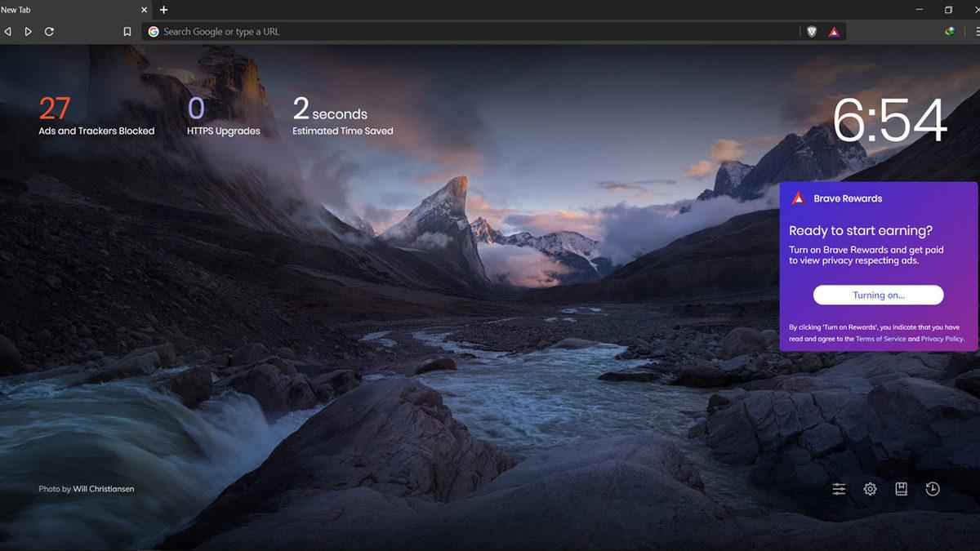Image resolution: width=980 pixels, height=551 pixels.
Task: Click the Turning on... rewards button
Action: [x=878, y=295]
